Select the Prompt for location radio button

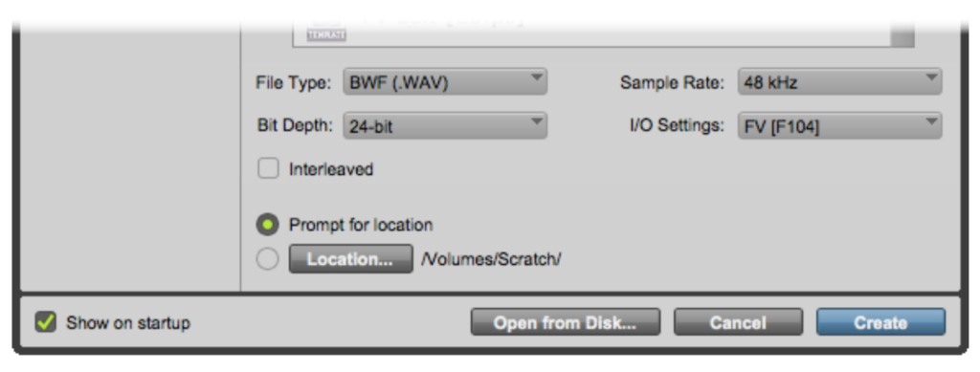coord(268,225)
